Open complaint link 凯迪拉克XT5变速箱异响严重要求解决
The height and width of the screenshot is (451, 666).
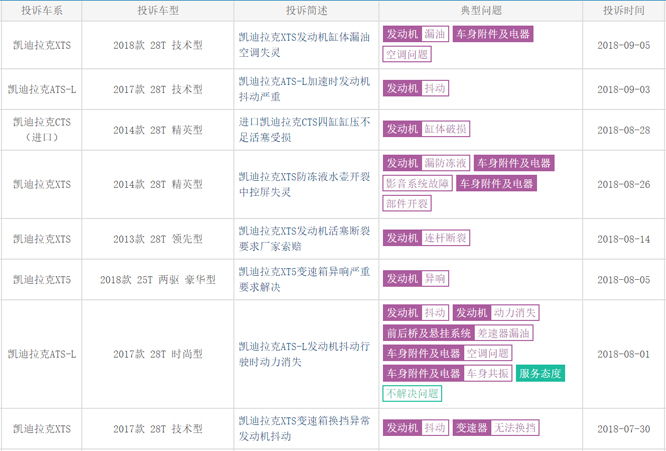coord(304,279)
